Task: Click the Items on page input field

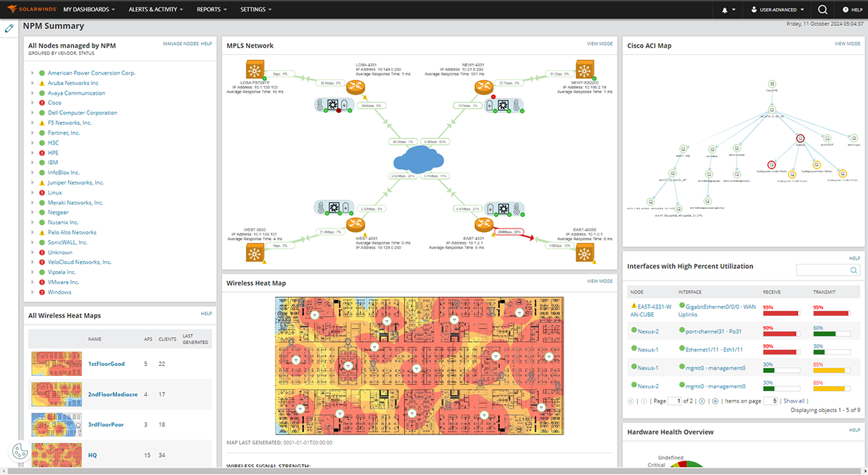Action: tap(771, 401)
